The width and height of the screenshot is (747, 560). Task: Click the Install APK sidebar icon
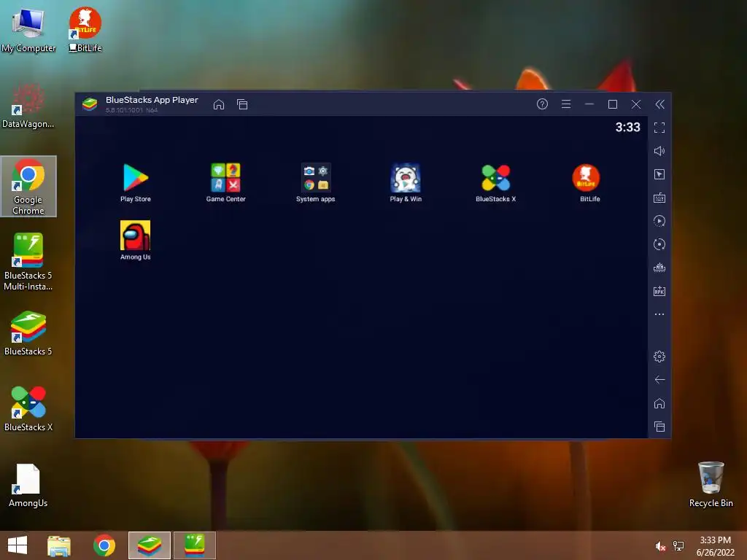[x=659, y=291]
